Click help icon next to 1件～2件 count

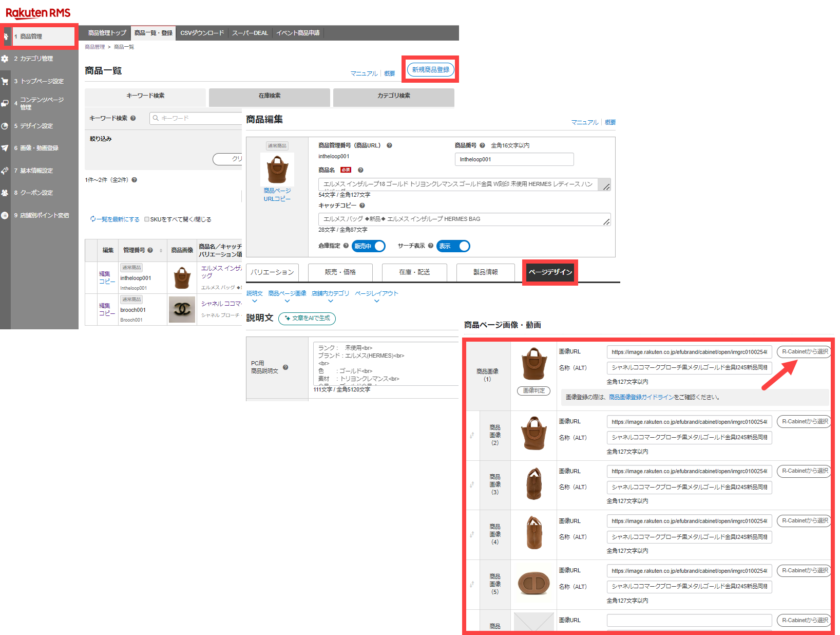tap(135, 180)
